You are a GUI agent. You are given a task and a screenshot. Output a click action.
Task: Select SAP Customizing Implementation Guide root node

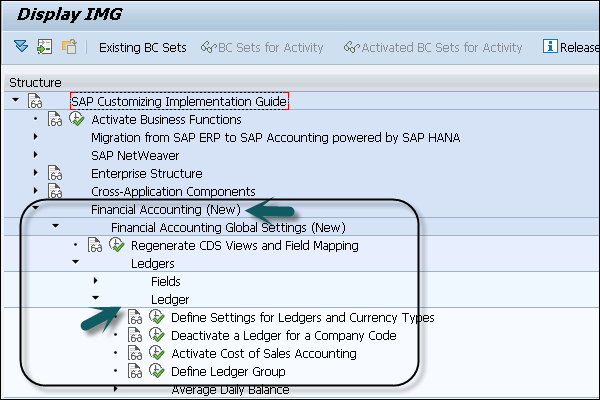179,102
